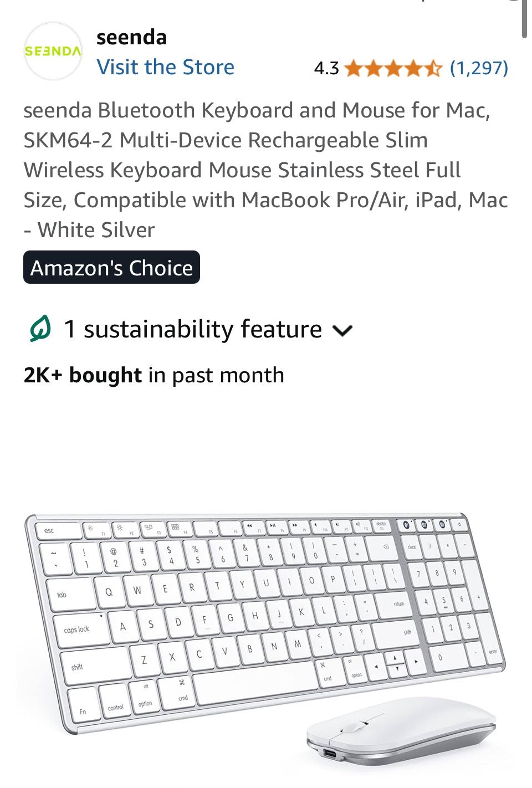Open the keyboard product image
Viewport: 532px width, 788px height.
tap(260, 615)
